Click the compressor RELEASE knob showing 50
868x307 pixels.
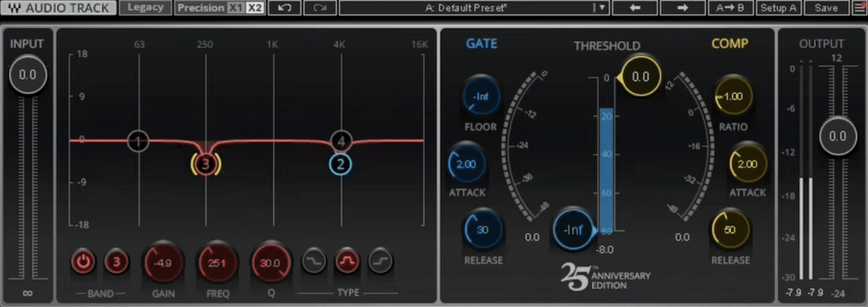[730, 230]
